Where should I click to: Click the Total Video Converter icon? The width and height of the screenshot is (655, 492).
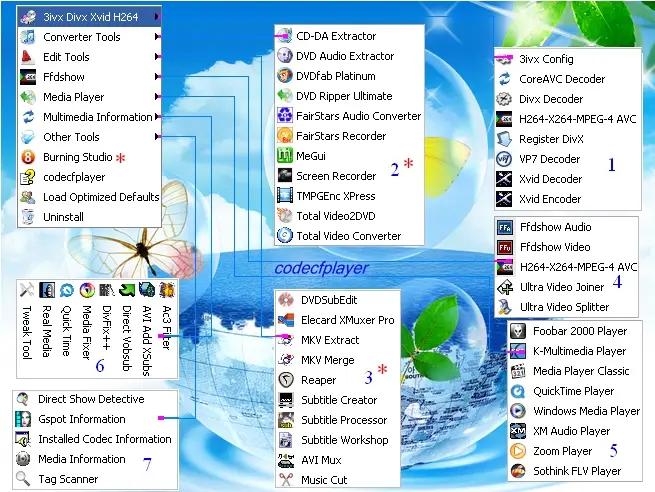point(285,236)
